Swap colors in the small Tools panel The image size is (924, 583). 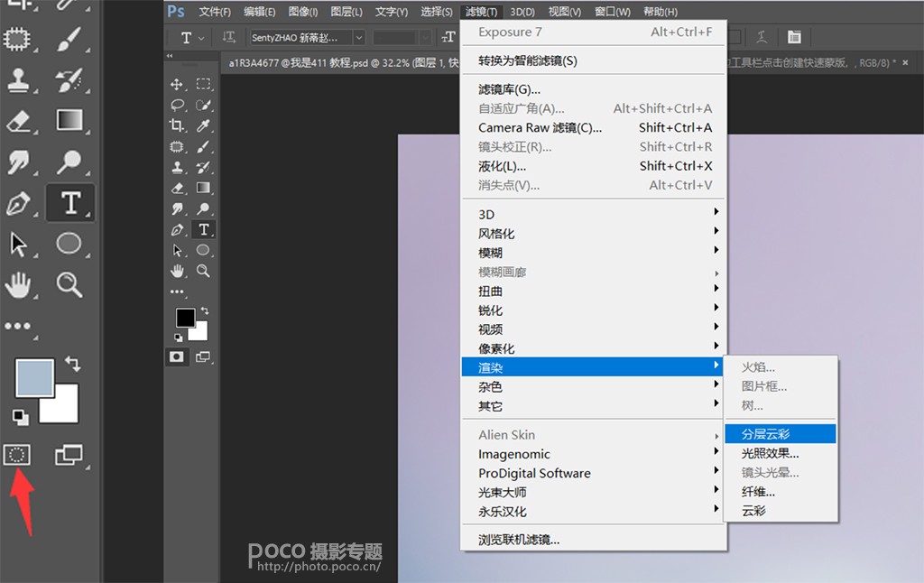[x=205, y=310]
